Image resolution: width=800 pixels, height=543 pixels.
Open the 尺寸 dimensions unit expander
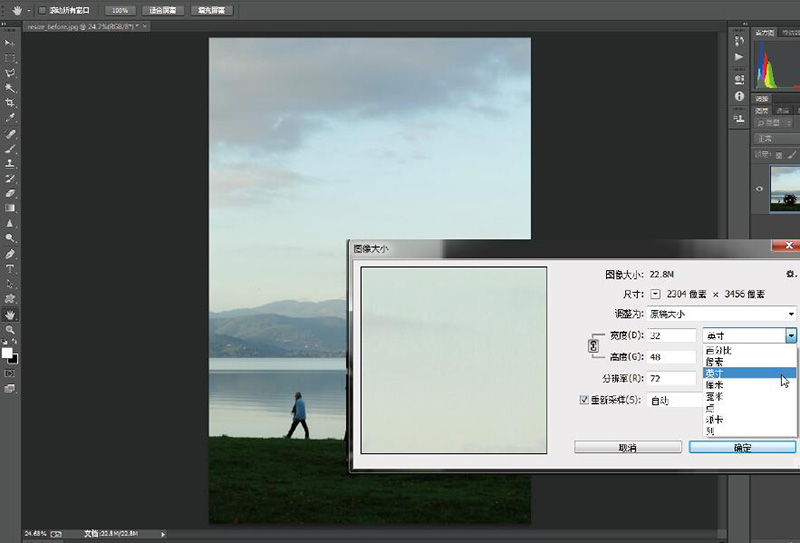click(x=655, y=294)
